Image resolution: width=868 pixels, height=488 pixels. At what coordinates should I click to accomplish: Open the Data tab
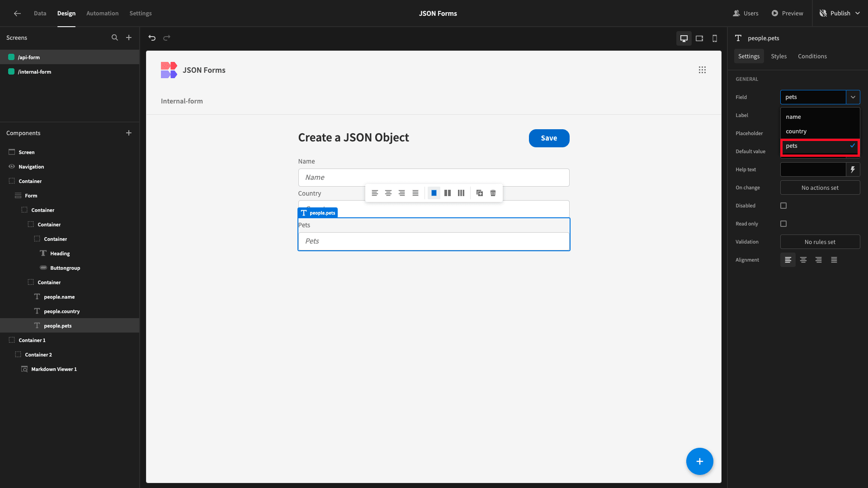[40, 14]
